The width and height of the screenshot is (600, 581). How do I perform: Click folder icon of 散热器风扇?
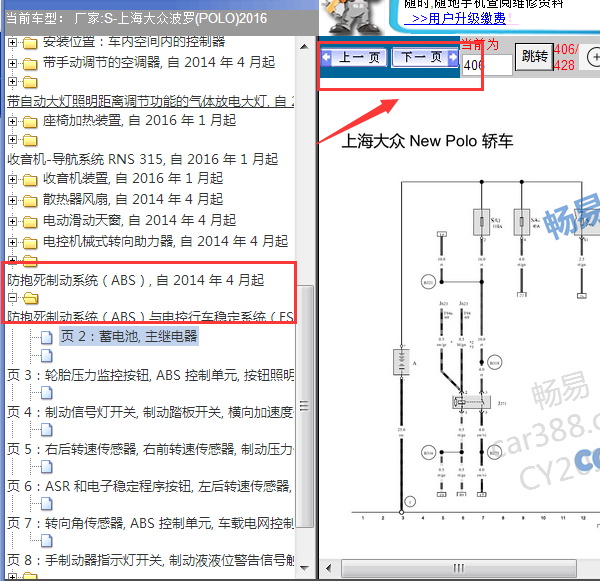tap(30, 201)
